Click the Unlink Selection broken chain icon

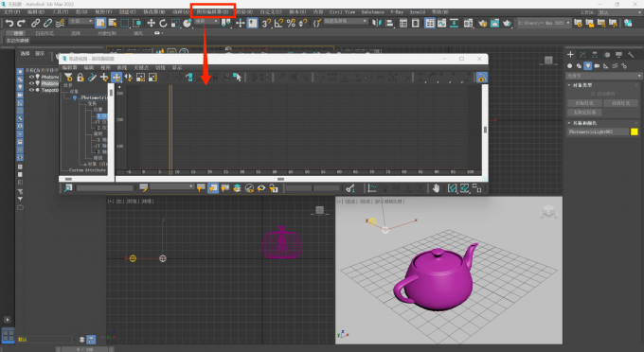[x=48, y=23]
